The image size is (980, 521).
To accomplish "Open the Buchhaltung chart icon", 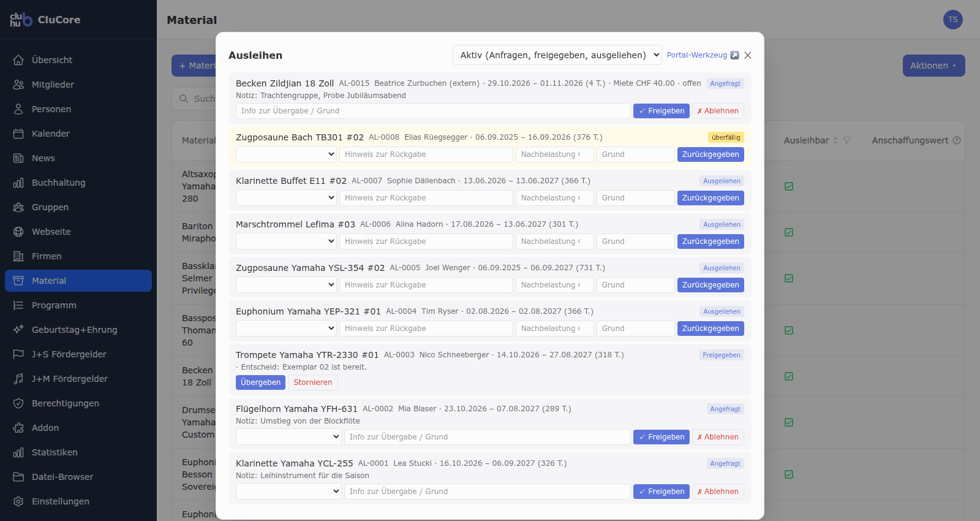I will (x=18, y=183).
